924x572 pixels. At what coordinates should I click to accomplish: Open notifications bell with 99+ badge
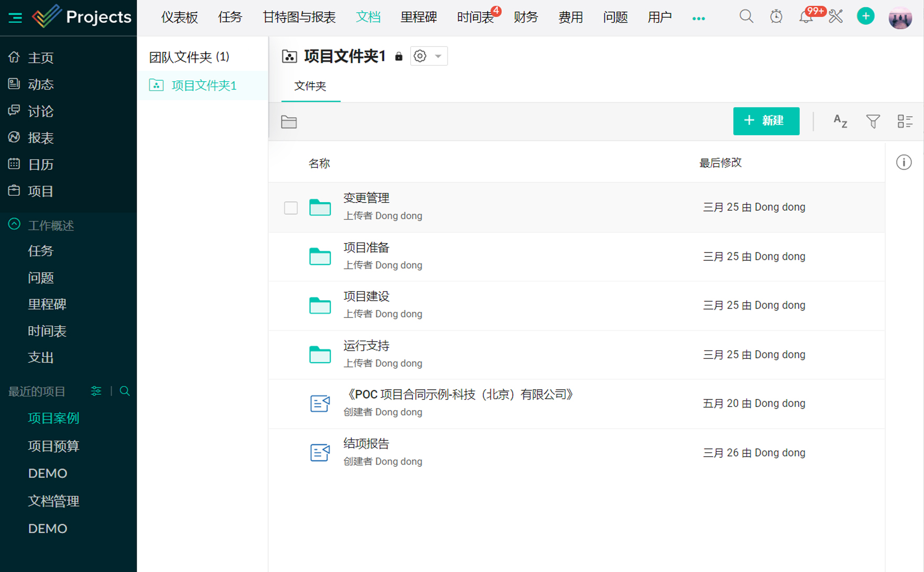coord(806,17)
